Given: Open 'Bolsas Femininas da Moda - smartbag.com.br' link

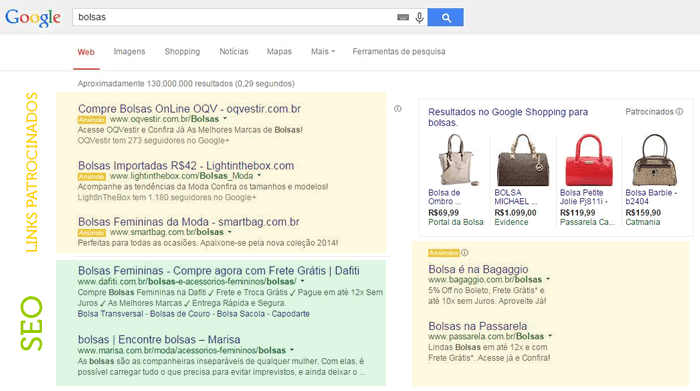Looking at the screenshot, I should click(x=188, y=222).
